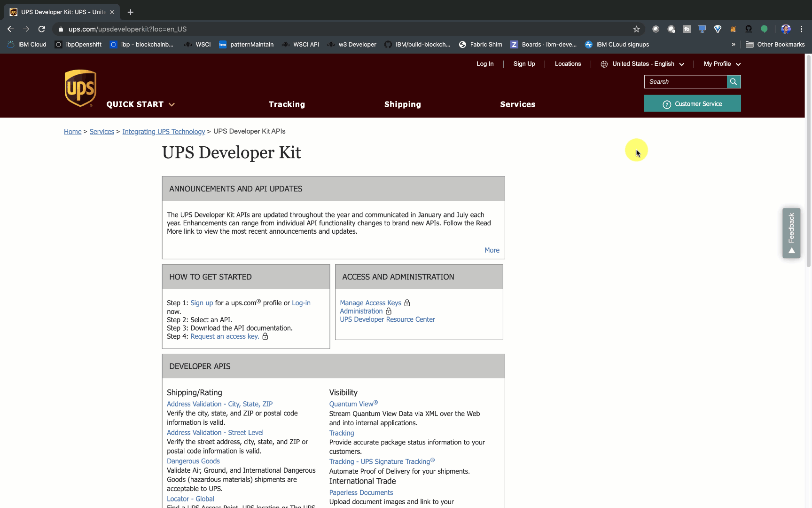The width and height of the screenshot is (812, 508).
Task: Open Services navigation menu
Action: [518, 104]
